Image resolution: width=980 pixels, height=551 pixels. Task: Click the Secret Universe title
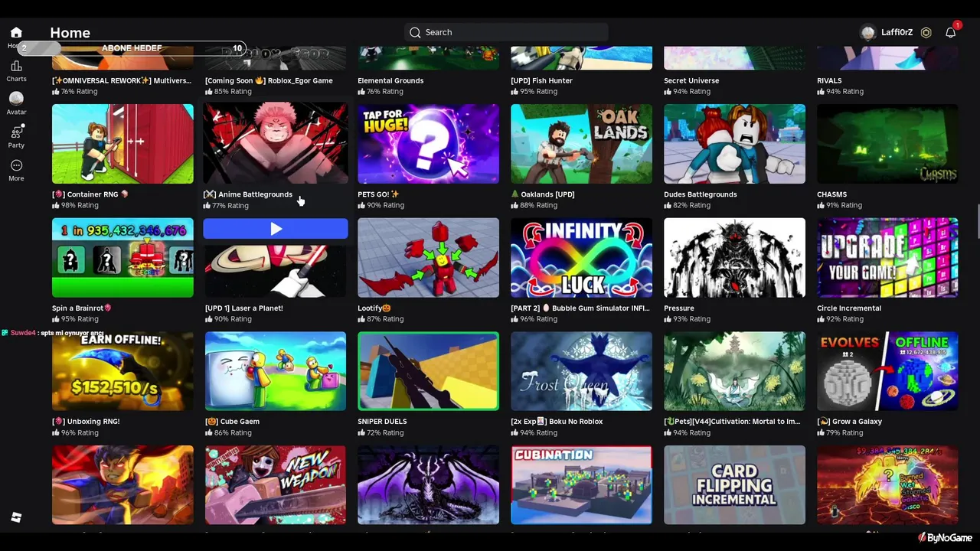pyautogui.click(x=691, y=80)
